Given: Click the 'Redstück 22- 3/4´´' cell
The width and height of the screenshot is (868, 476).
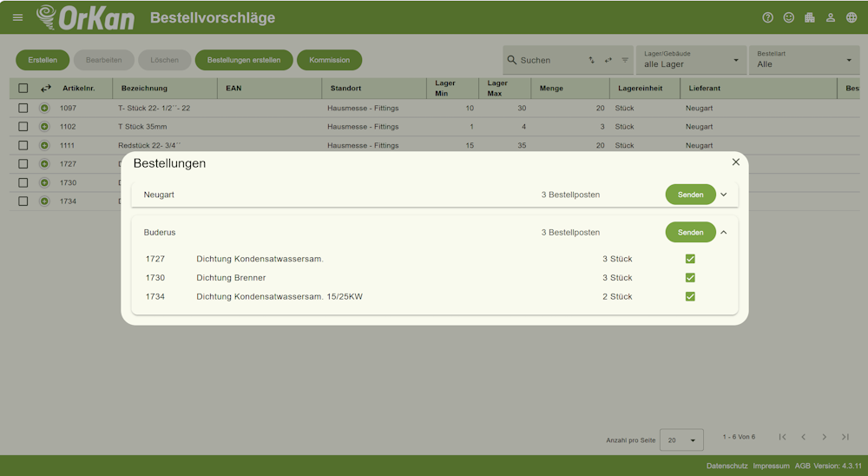Looking at the screenshot, I should 149,145.
